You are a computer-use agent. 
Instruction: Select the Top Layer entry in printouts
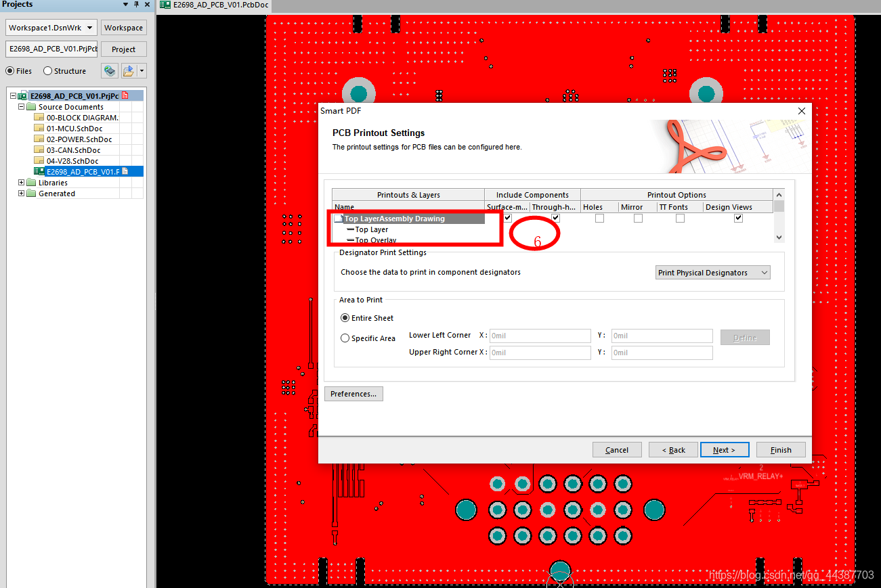[372, 229]
